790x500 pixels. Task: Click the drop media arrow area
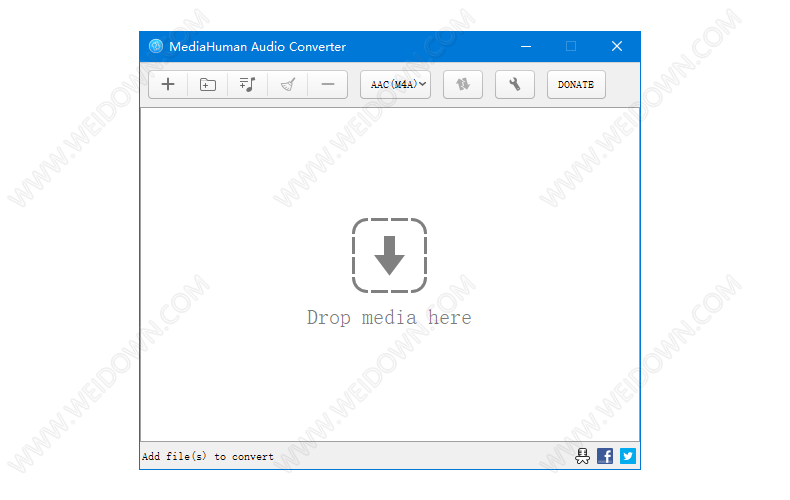click(389, 256)
